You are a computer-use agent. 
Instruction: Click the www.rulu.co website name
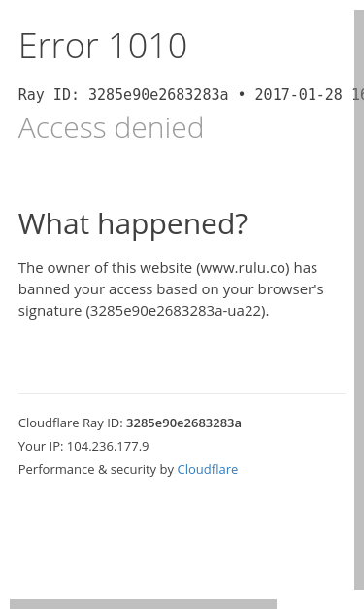click(243, 268)
